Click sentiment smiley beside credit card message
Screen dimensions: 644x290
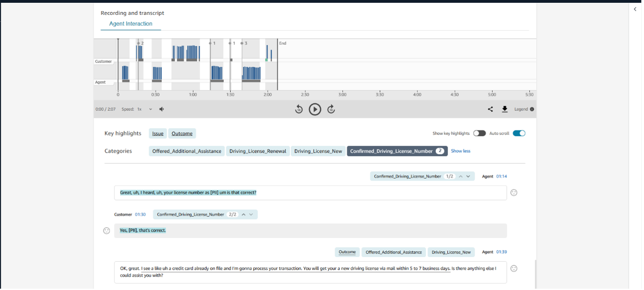[x=514, y=269]
